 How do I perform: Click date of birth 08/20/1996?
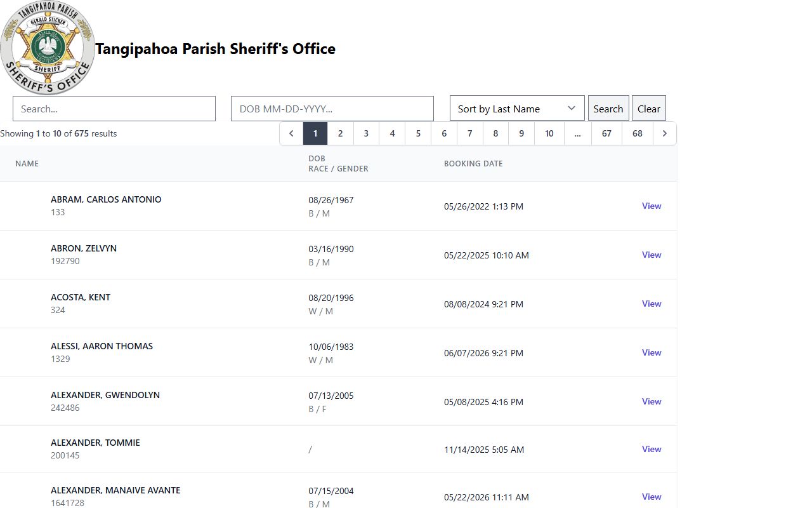[x=331, y=298]
